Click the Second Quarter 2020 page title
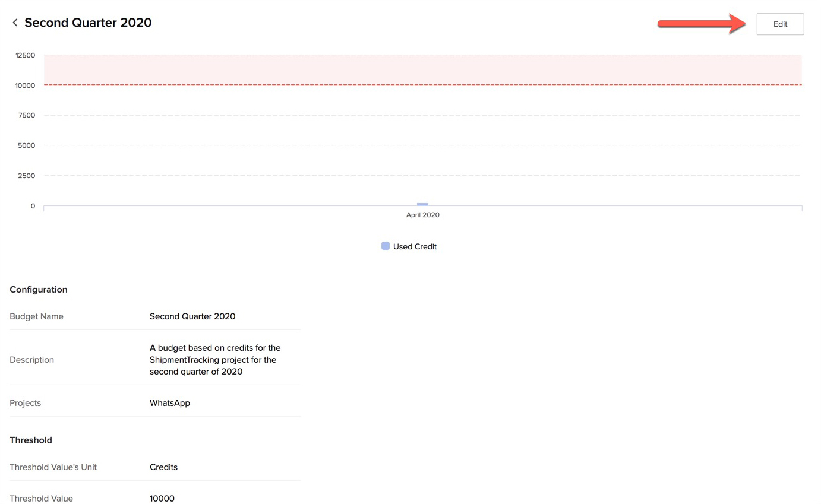 (87, 22)
